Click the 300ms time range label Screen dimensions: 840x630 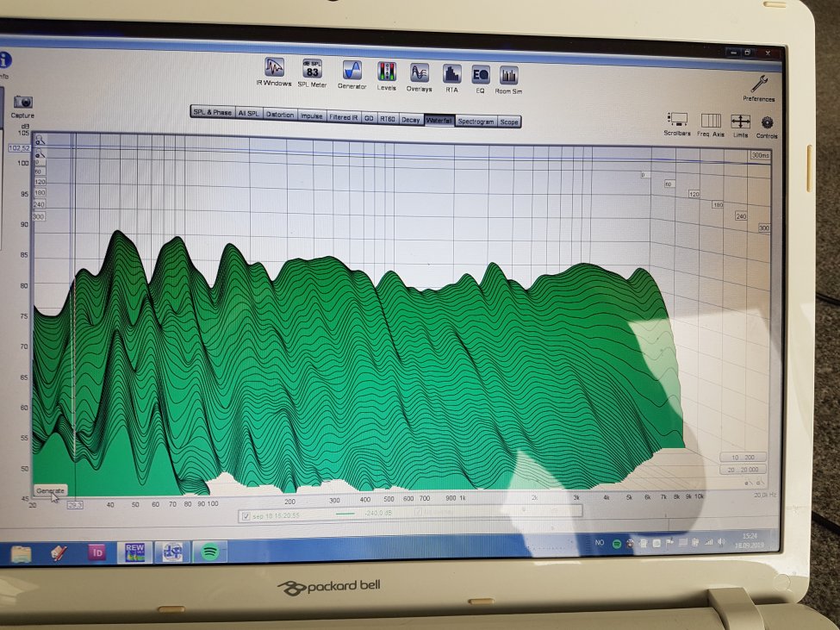coord(760,155)
